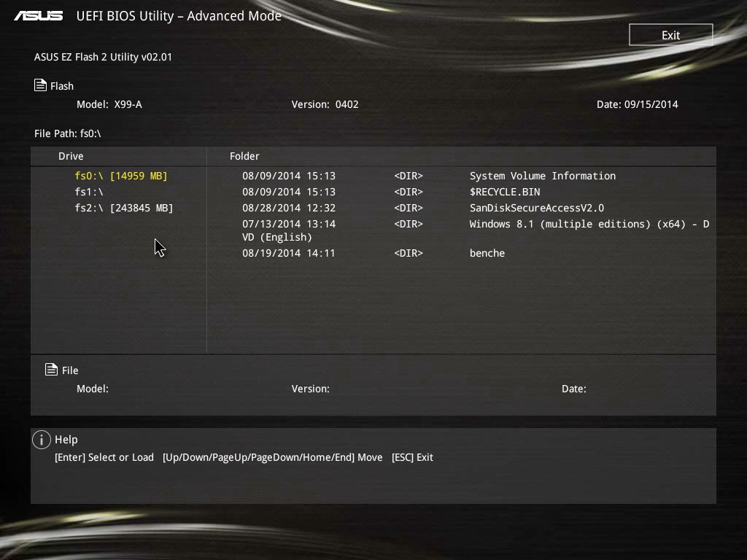
Task: Select drive fs2:\ [243845 MB]
Action: 124,208
